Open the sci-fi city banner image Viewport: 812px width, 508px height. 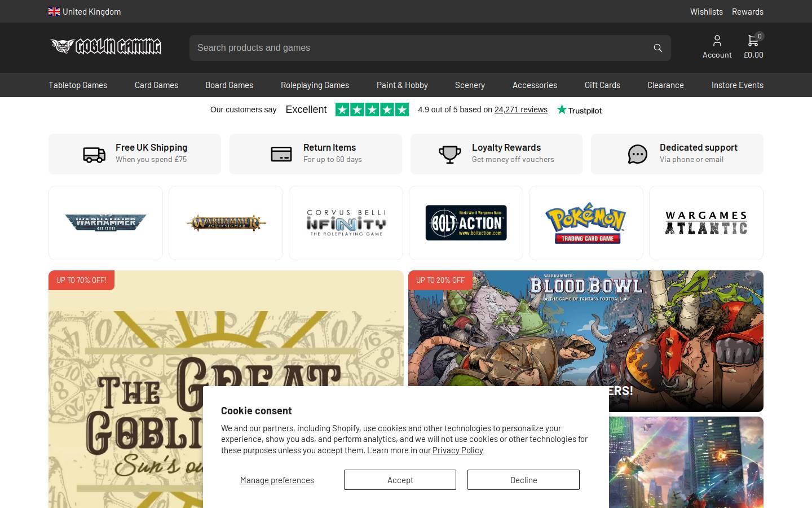pos(686,462)
